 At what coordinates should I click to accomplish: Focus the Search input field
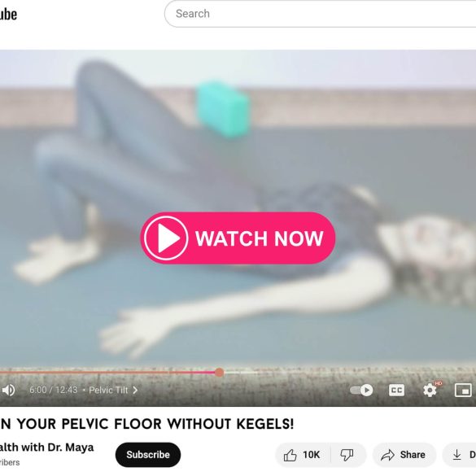pyautogui.click(x=321, y=14)
